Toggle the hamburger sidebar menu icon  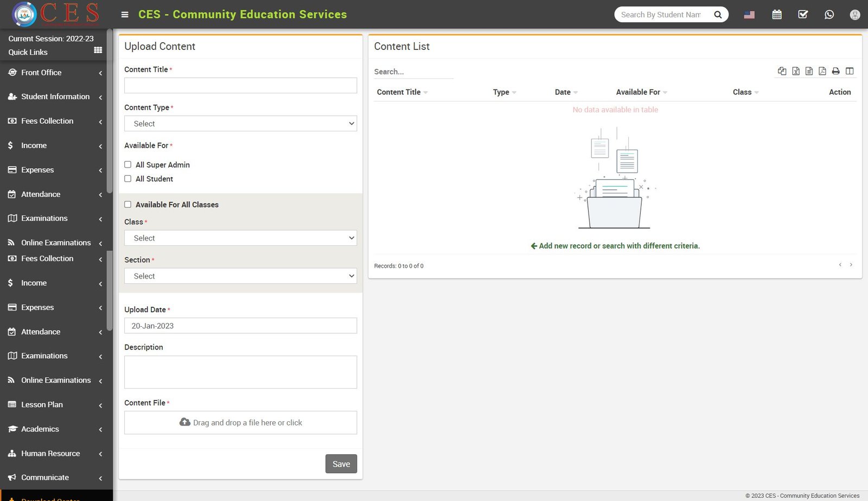[x=125, y=15]
